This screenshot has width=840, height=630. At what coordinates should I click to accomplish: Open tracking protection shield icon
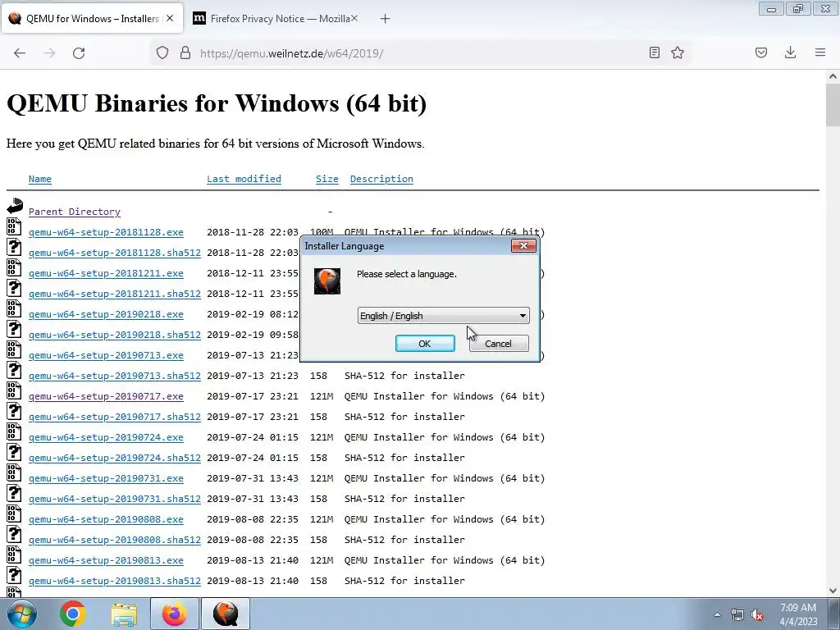click(x=162, y=52)
